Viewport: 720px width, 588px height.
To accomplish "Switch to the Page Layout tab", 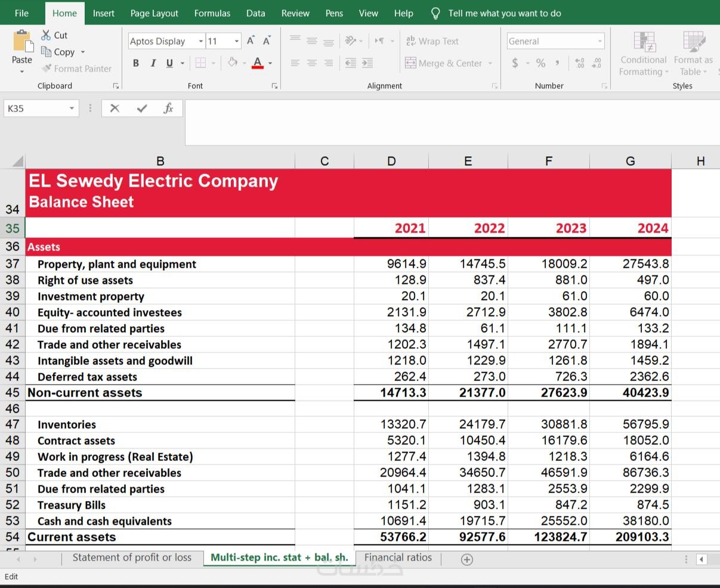I will tap(154, 13).
